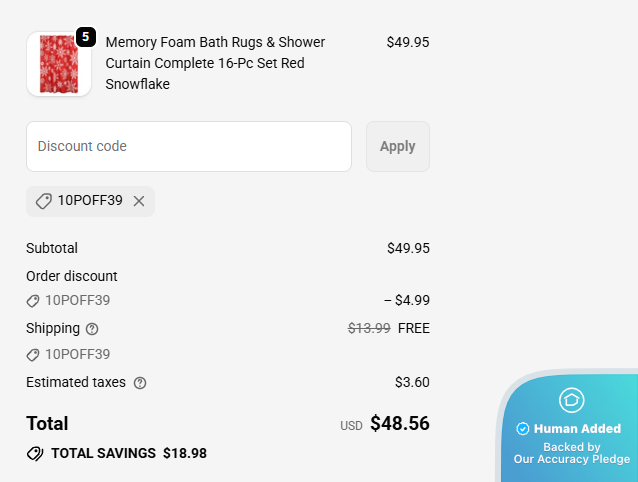Click the Memory Foam Bath Rugs product title
The image size is (638, 482).
pos(215,63)
